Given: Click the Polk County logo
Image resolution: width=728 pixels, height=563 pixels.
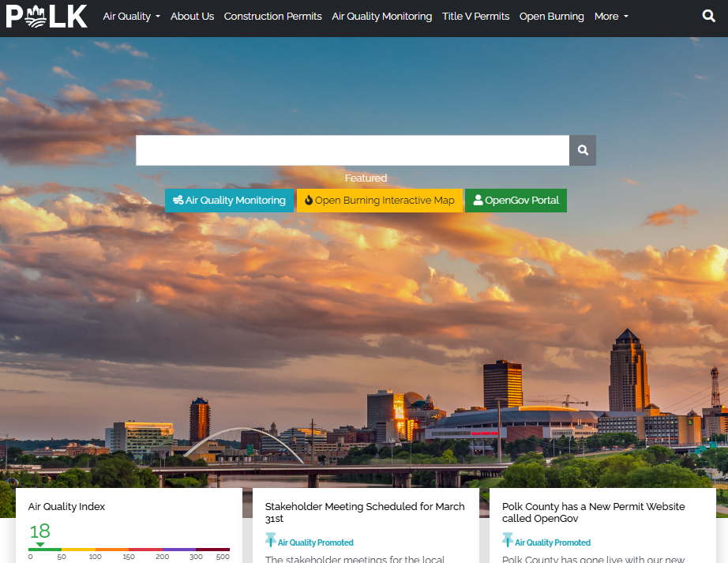Looking at the screenshot, I should [47, 17].
